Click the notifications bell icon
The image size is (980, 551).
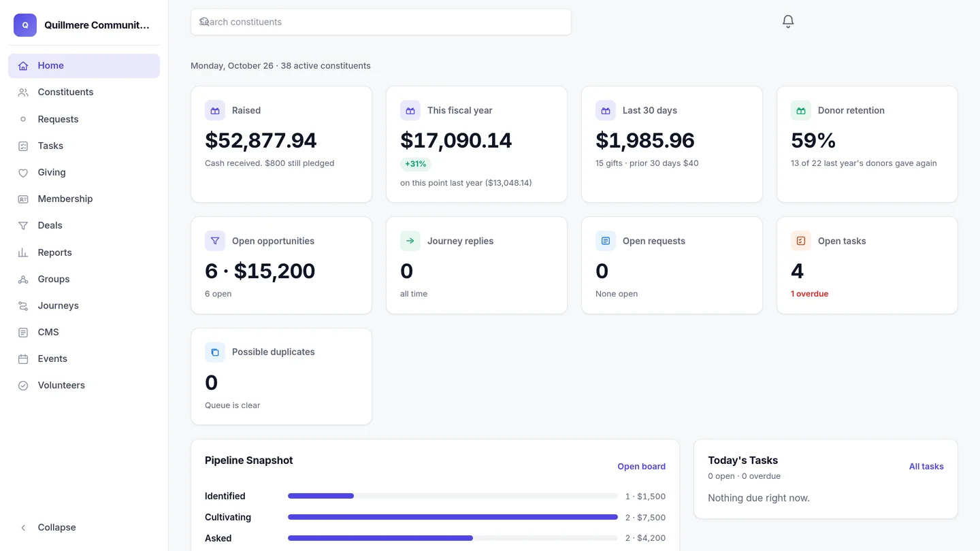click(788, 22)
